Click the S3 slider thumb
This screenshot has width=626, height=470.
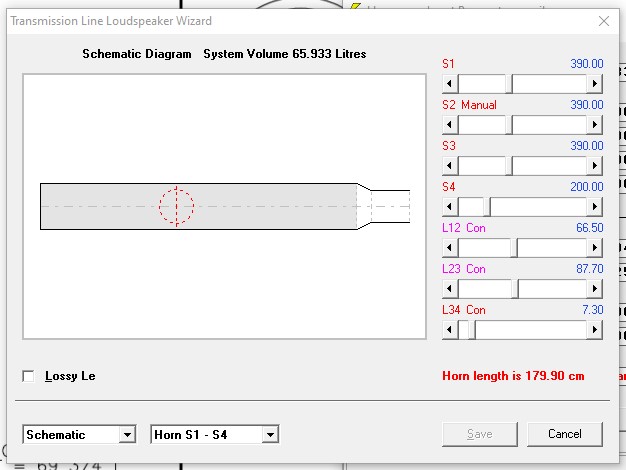pos(509,166)
